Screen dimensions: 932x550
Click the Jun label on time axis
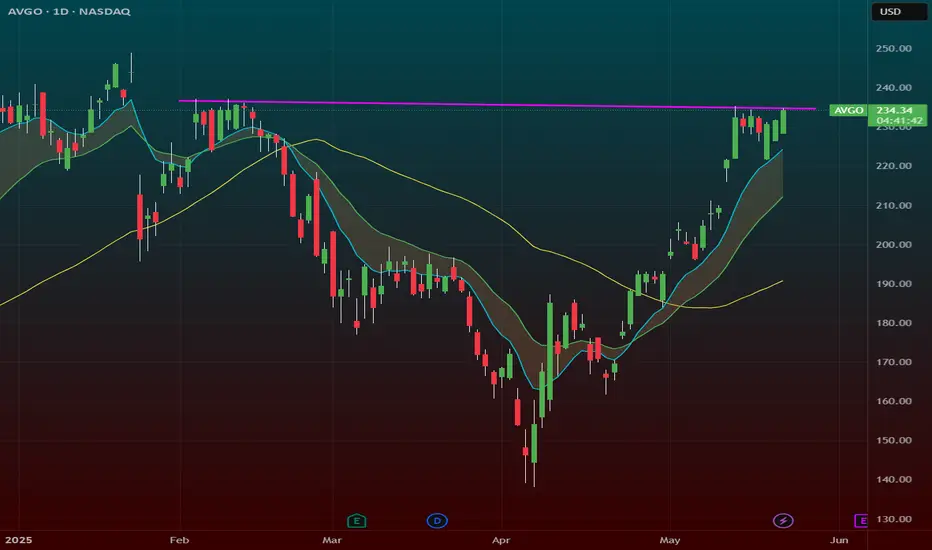(839, 540)
